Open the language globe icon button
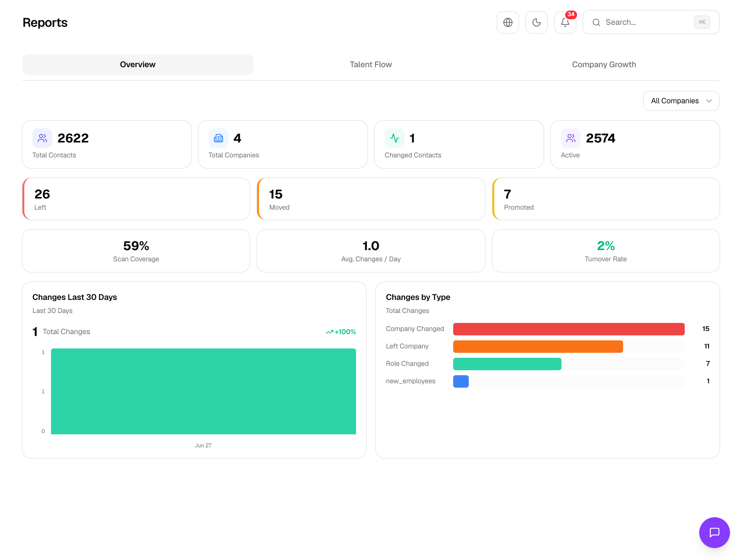The height and width of the screenshot is (560, 742). [508, 22]
